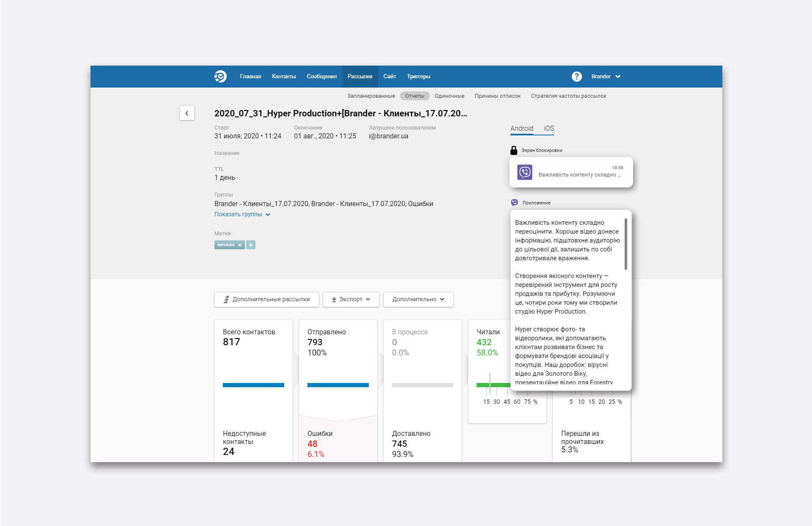The image size is (812, 526).
Task: Open the Запланированные submenu link
Action: (371, 96)
